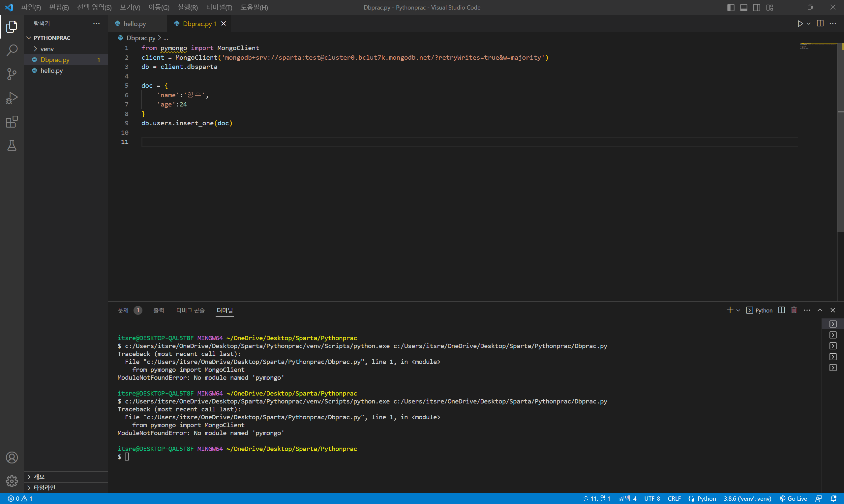Open the Search view in activity bar
Screen dimensions: 844x504
(x=12, y=50)
